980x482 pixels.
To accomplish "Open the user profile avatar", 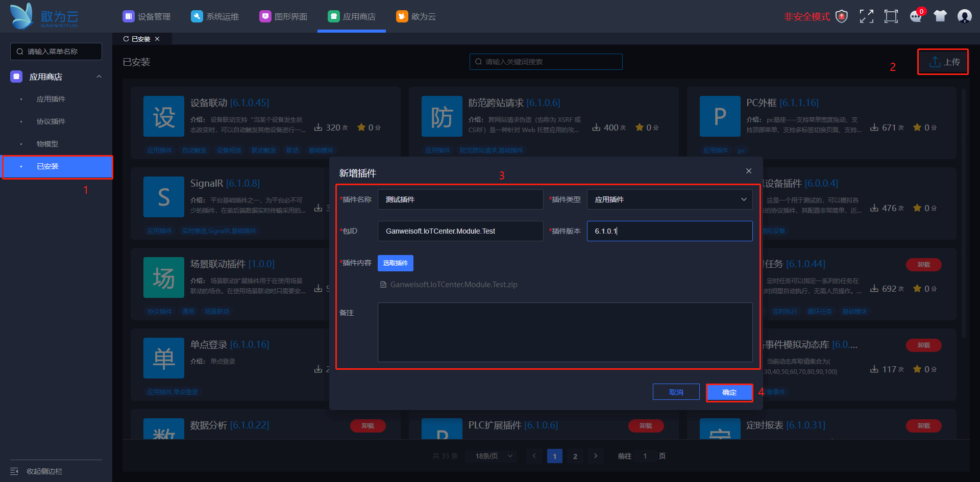I will [x=964, y=16].
